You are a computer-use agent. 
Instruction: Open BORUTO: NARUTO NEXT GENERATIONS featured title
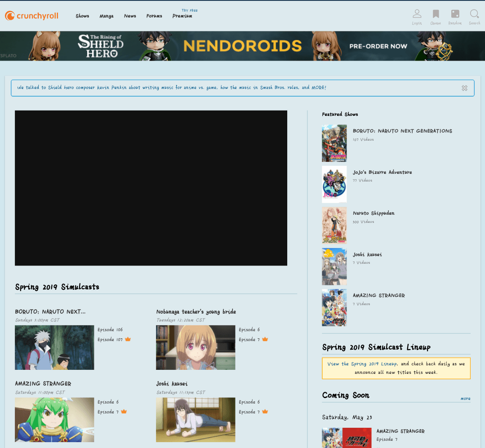point(402,131)
